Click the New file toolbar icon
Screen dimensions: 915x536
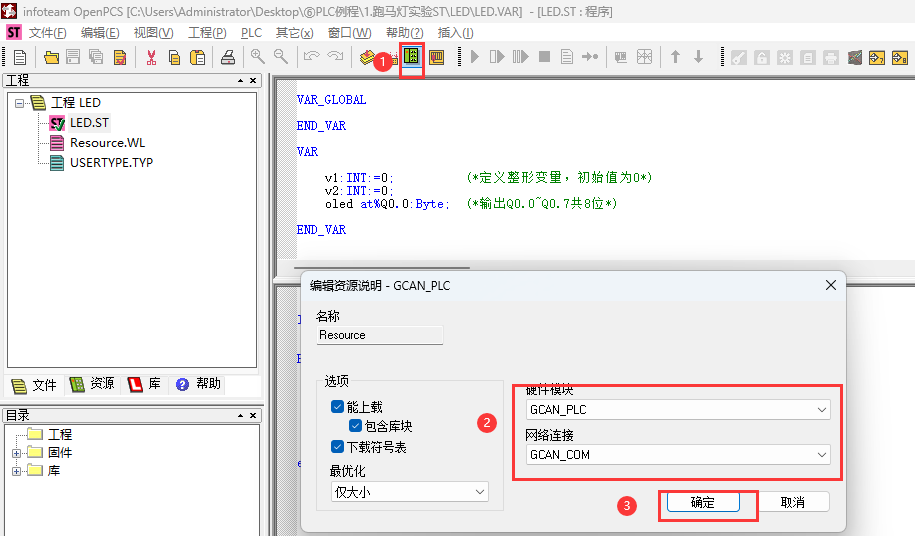pos(20,57)
